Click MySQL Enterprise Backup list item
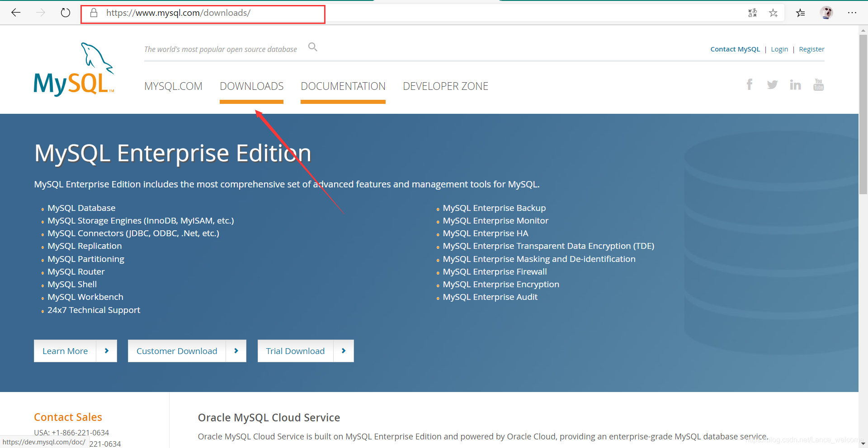The height and width of the screenshot is (448, 868). (494, 208)
